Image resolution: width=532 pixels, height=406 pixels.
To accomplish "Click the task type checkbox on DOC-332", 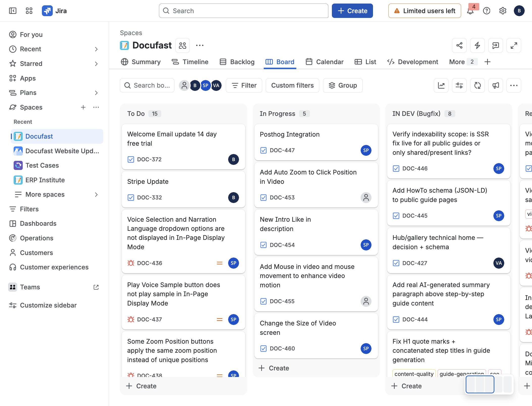I will pos(131,197).
